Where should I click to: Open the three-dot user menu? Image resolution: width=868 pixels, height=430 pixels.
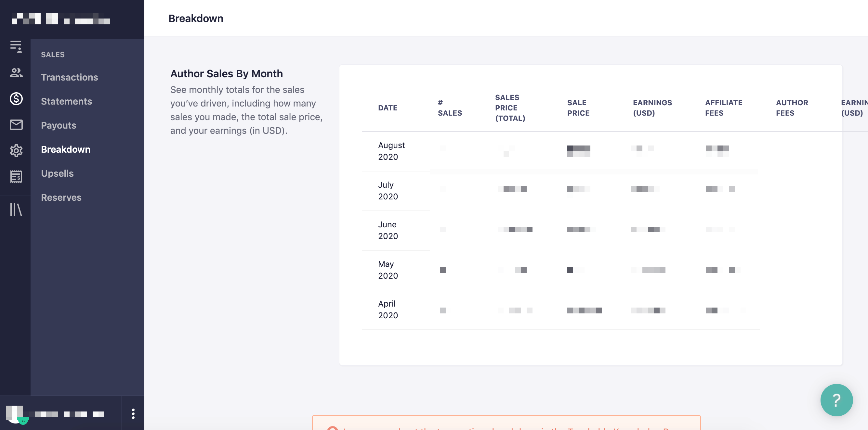(133, 413)
